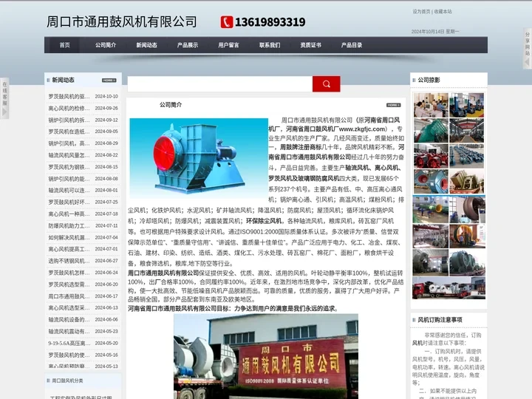532x399 pixels.
Task: Open news 罗茨风机在造纸… dated 2024-09-05
Action: (x=69, y=132)
